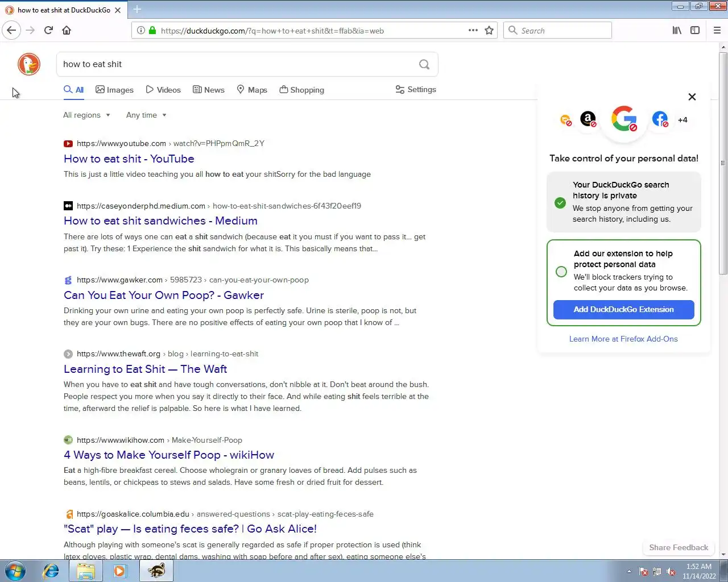Click the blocked Google tracker icon
This screenshot has width=728, height=582.
(x=624, y=119)
